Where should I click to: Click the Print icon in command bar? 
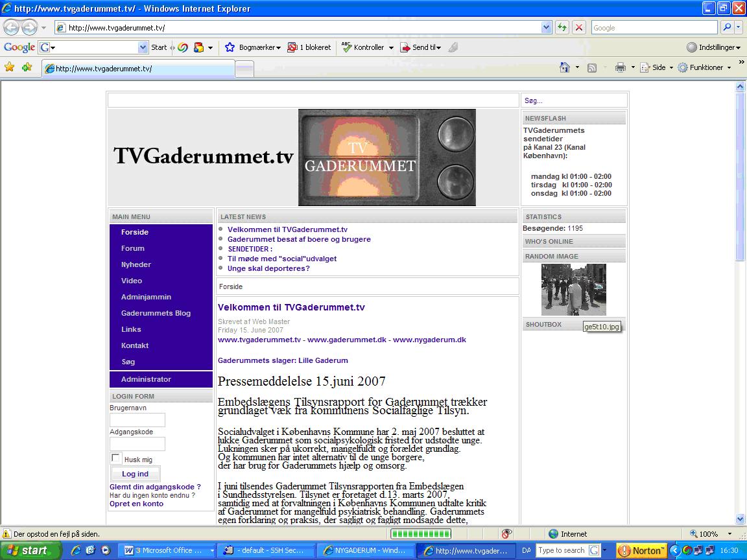coord(620,67)
